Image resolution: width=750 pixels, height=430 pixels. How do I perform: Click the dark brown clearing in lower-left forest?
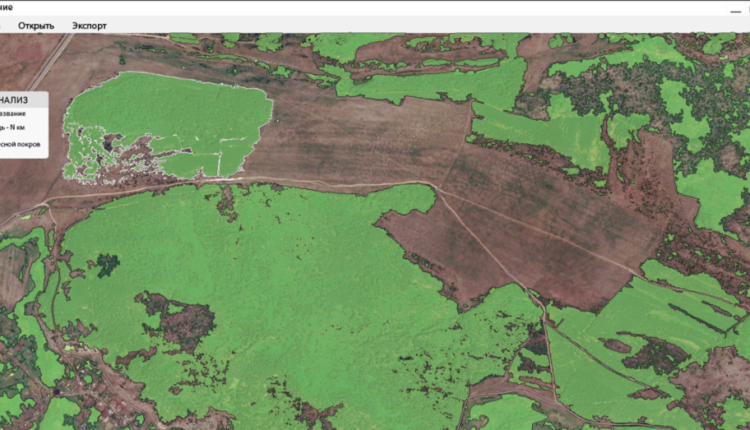(180, 320)
